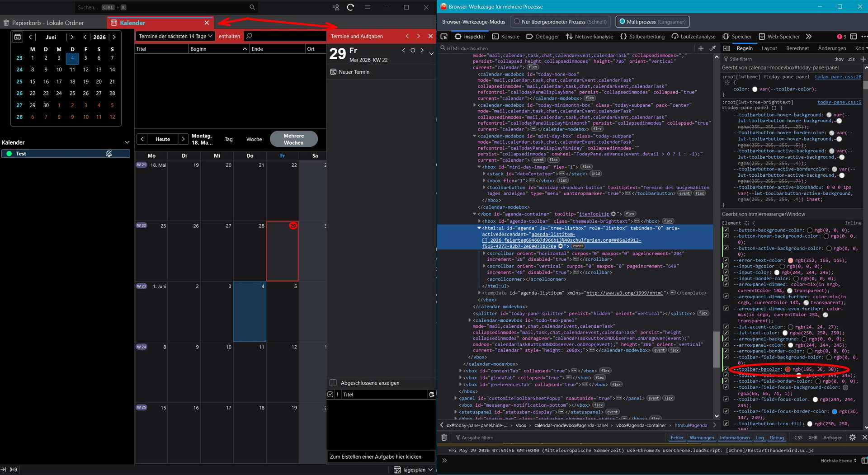Open today-pane.css:28 source link
The height and width of the screenshot is (475, 868).
click(x=838, y=77)
